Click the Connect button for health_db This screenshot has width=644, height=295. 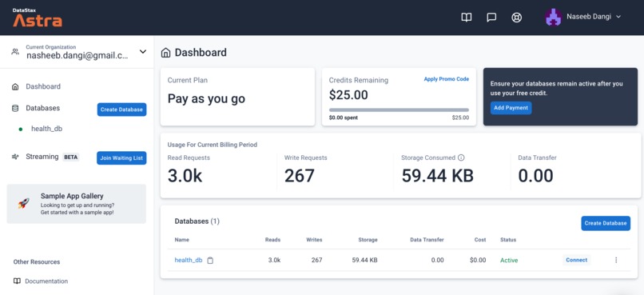click(x=577, y=260)
